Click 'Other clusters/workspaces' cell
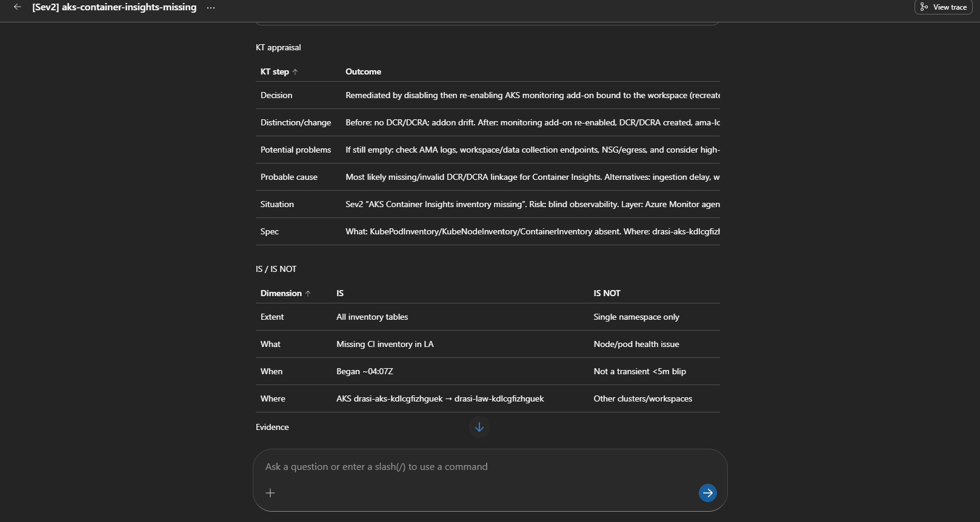980x522 pixels. coord(643,398)
